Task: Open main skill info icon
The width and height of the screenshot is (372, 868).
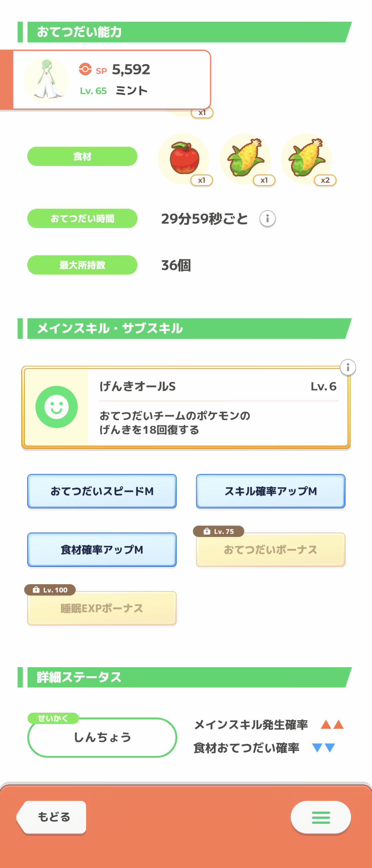Action: point(348,368)
